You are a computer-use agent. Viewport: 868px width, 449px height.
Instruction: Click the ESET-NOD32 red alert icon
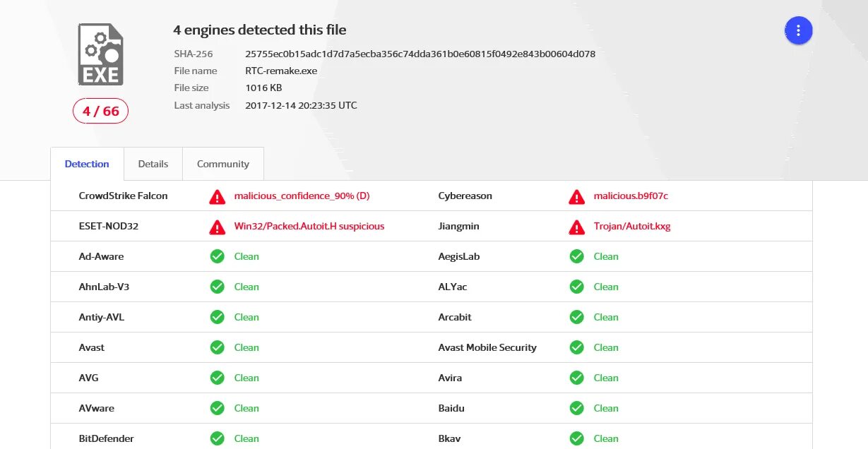click(x=217, y=227)
